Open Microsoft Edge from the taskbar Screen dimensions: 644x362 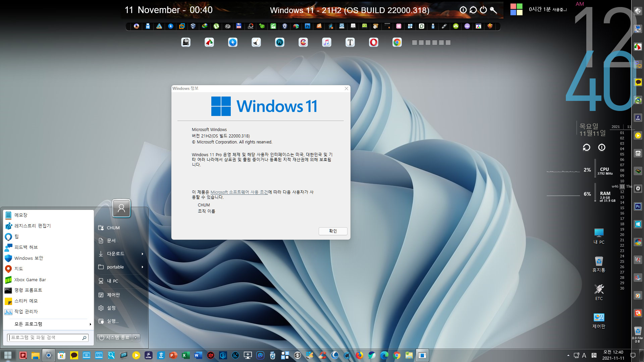384,355
